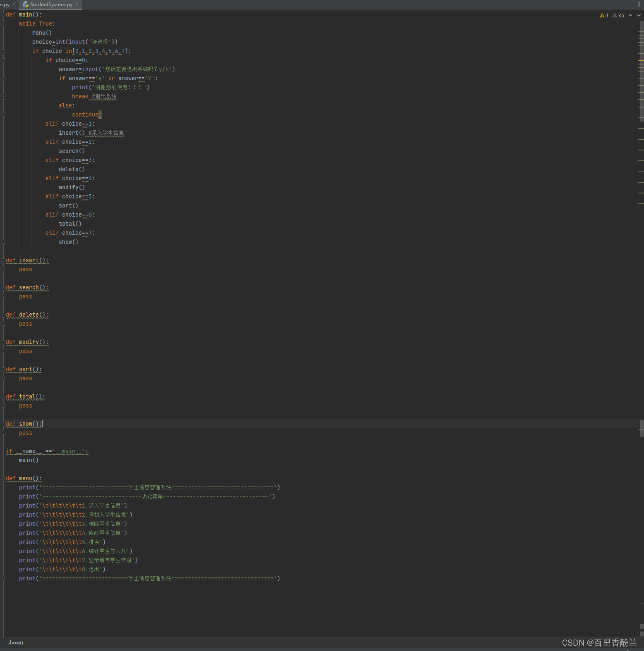Collapse the def main() function fold
The image size is (644, 651).
tap(3, 14)
